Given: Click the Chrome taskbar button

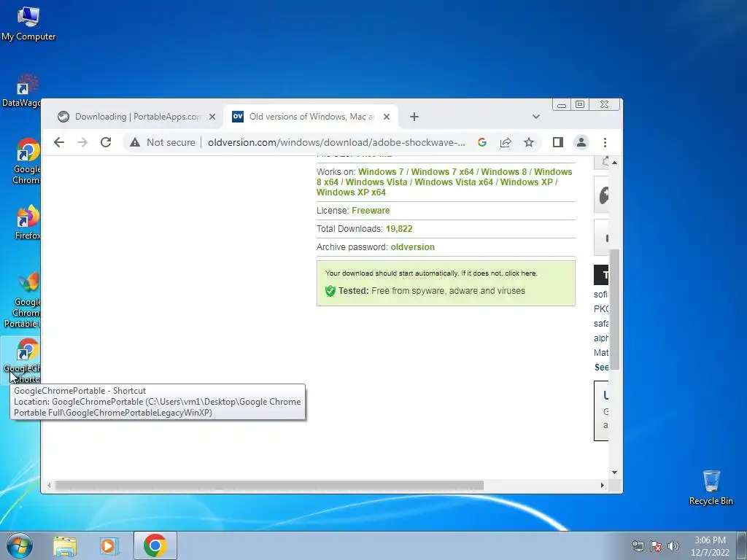Looking at the screenshot, I should pos(155,545).
